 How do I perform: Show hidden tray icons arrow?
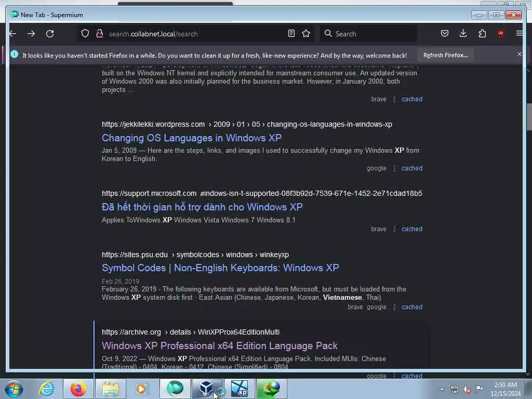[442, 389]
